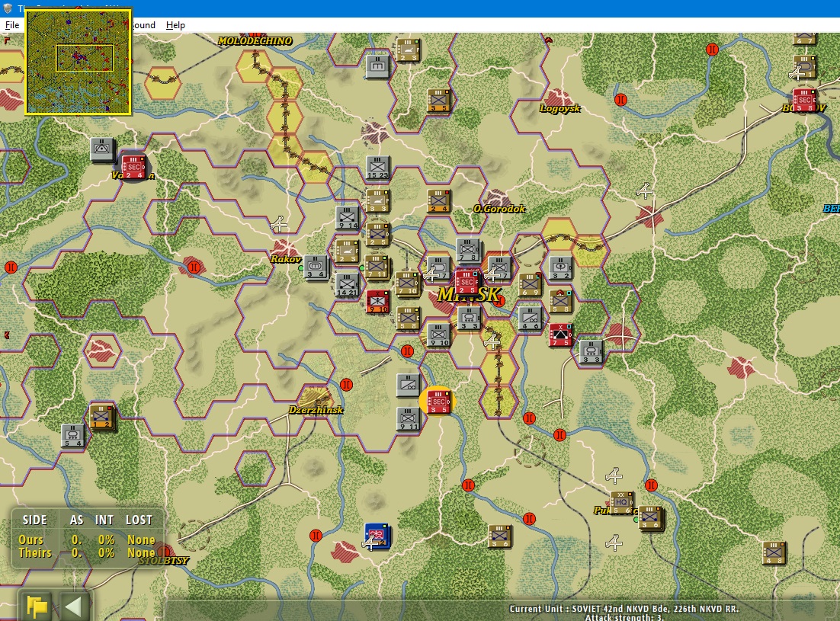Image resolution: width=840 pixels, height=621 pixels.
Task: Click the O.Gorodok town label
Action: point(500,209)
